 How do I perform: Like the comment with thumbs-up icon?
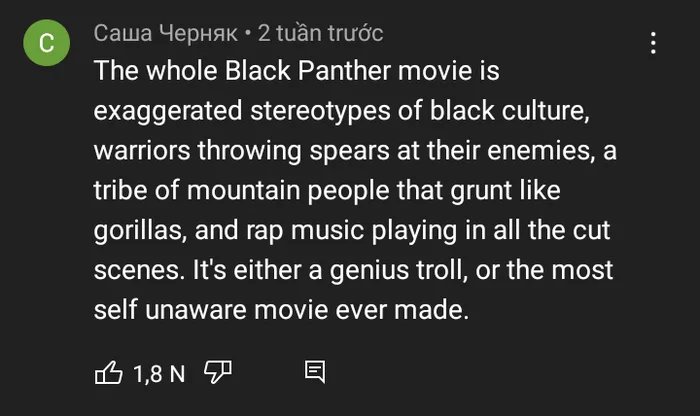107,374
